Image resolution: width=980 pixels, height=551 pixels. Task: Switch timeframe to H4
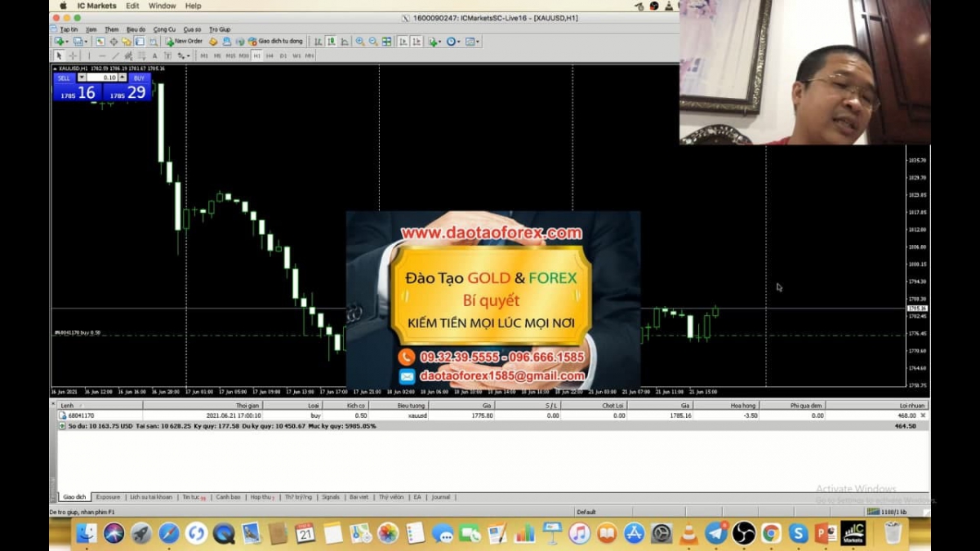tap(269, 56)
